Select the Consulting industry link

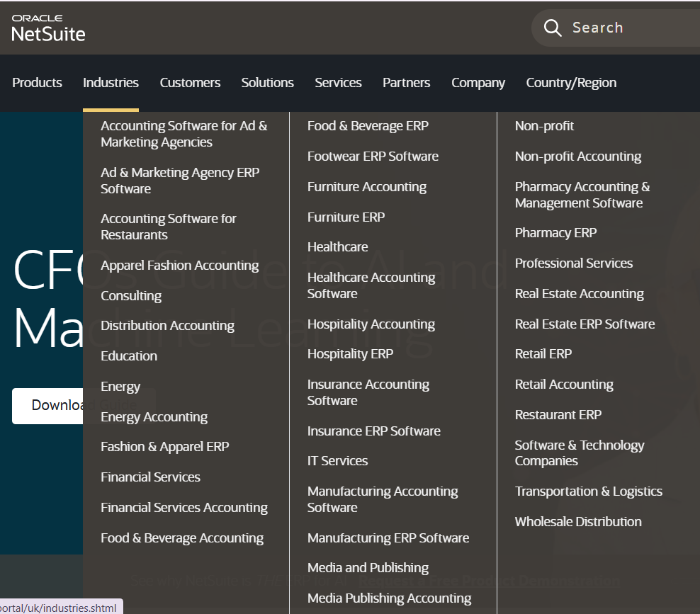(131, 296)
